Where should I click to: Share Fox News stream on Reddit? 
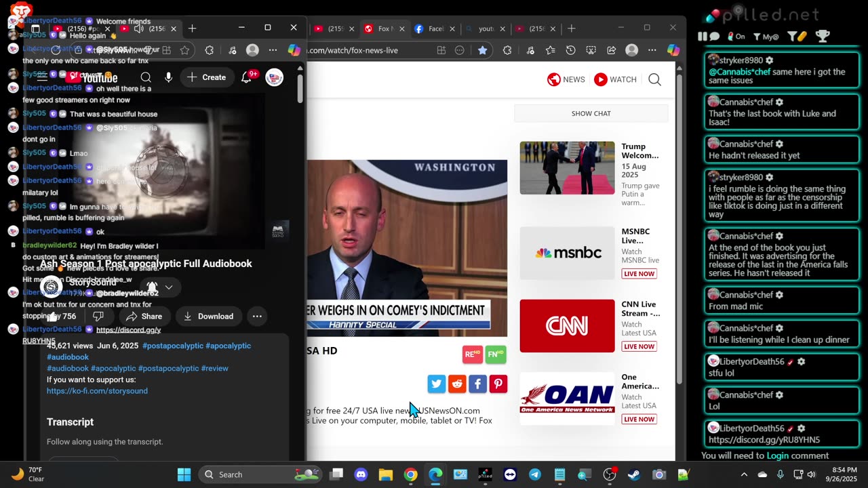pos(457,384)
